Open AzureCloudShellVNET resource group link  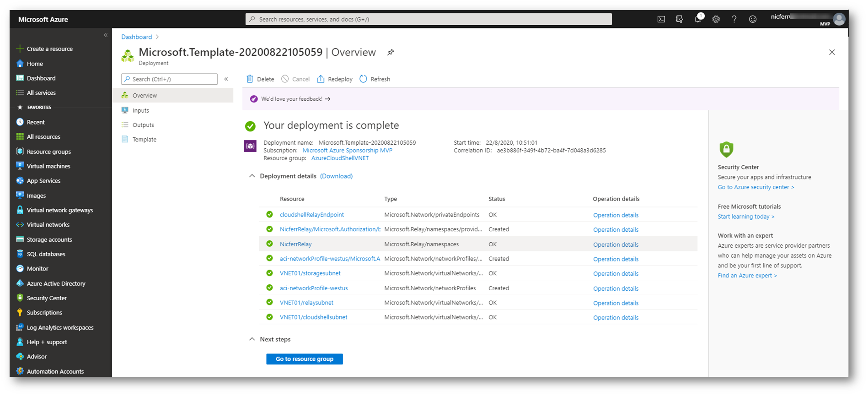coord(340,158)
